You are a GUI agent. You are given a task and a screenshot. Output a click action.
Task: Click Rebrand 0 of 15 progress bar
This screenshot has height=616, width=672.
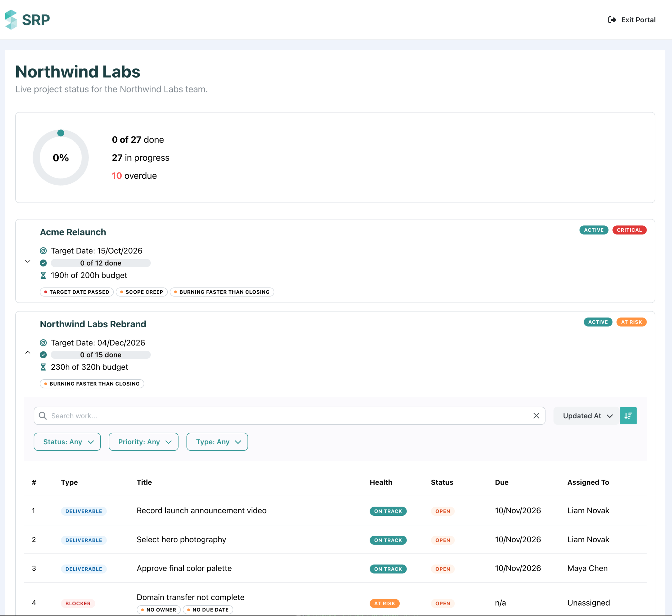101,355
